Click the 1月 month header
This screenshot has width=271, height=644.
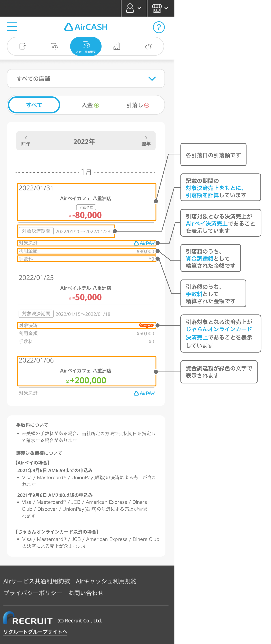(x=86, y=172)
